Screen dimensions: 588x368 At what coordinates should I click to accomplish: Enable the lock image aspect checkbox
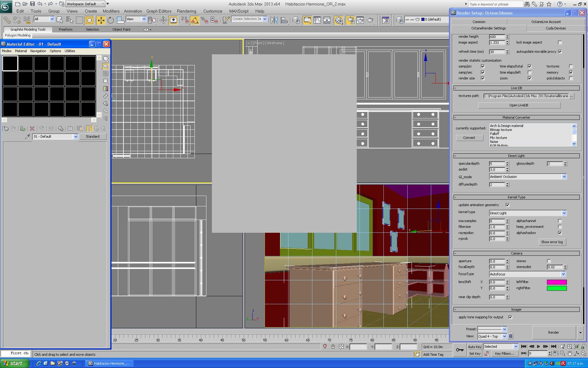coord(560,42)
